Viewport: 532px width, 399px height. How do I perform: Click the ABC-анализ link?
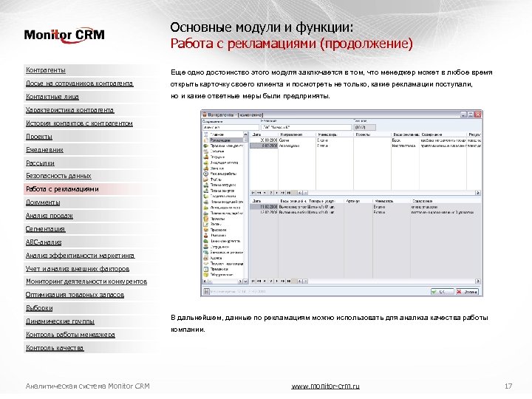(44, 242)
